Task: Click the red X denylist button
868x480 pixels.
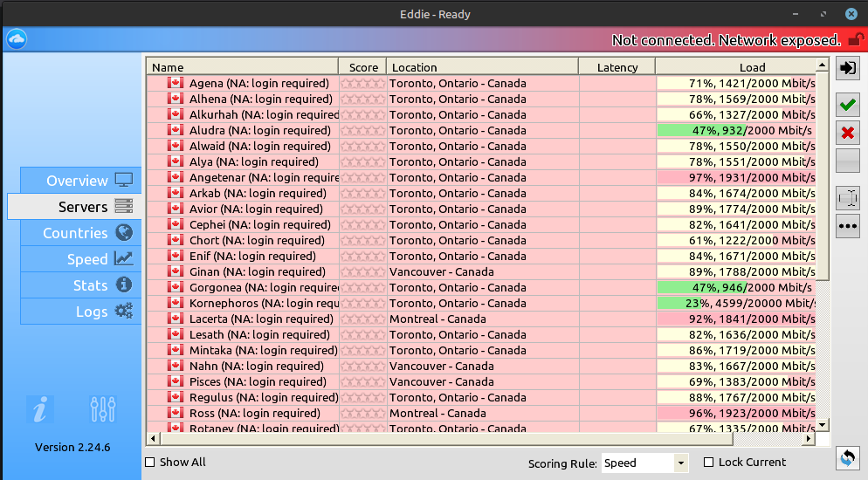Action: tap(847, 133)
